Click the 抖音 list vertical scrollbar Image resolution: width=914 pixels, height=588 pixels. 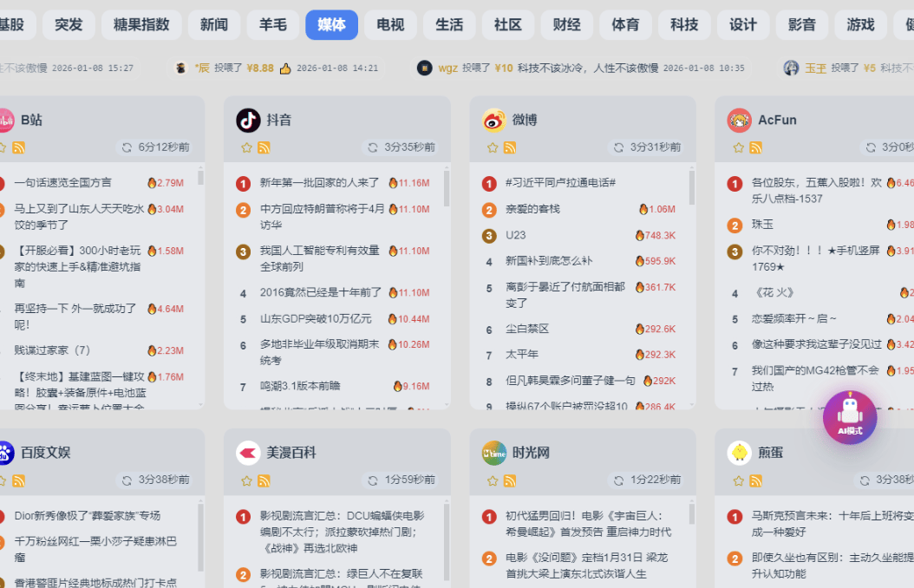(447, 187)
